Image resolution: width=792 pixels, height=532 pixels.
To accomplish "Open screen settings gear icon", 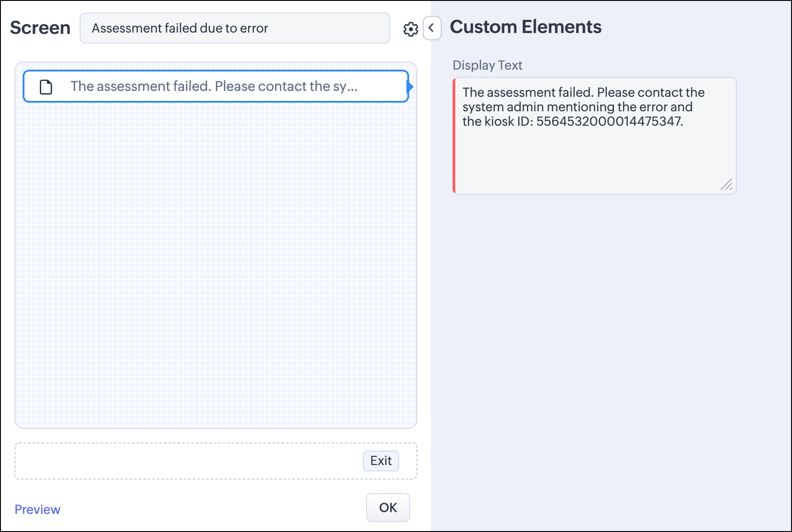I will coord(410,29).
